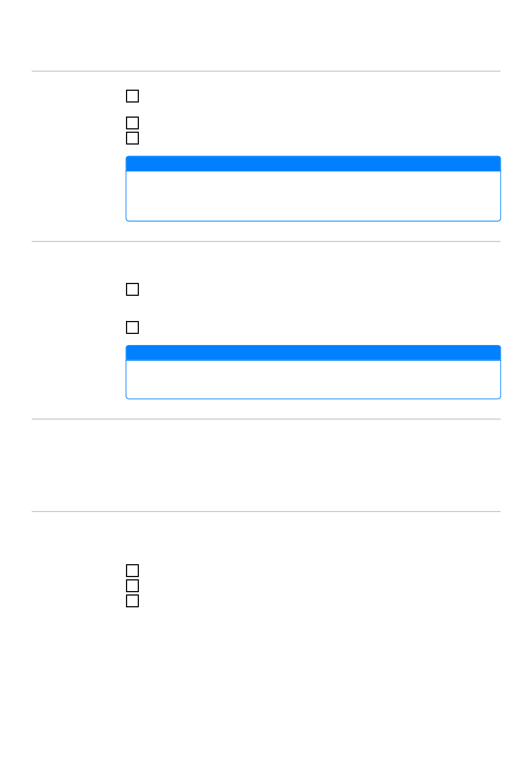Click the blank header area above the top divider
532x767 pixels.
(x=266, y=35)
